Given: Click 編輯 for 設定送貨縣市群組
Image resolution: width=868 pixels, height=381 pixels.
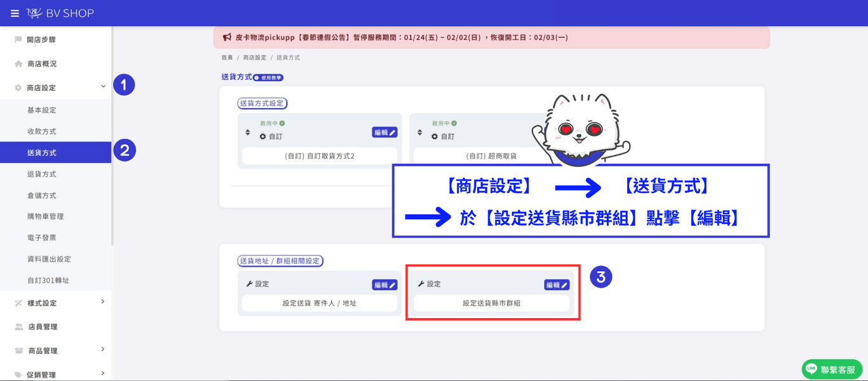Looking at the screenshot, I should (x=557, y=285).
